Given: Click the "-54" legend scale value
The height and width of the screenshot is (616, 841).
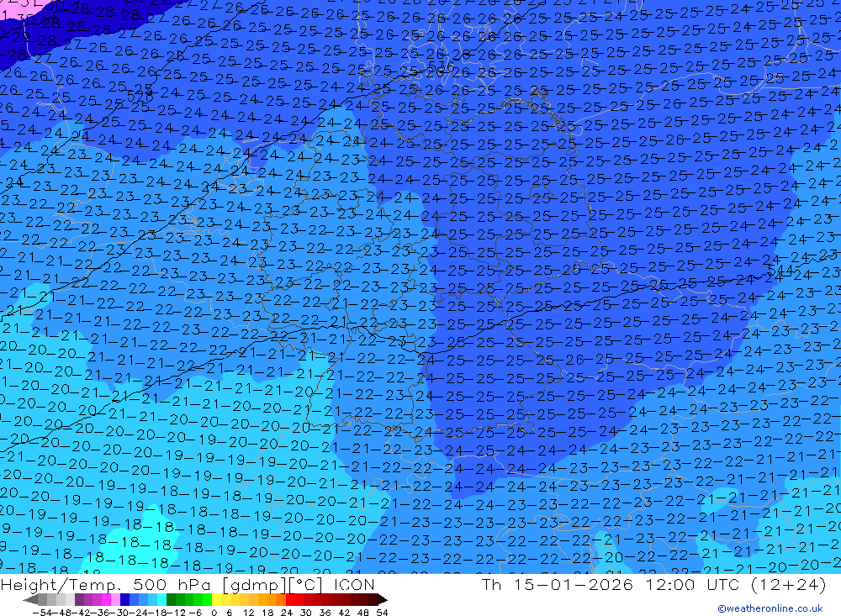Looking at the screenshot, I should click(x=42, y=613).
